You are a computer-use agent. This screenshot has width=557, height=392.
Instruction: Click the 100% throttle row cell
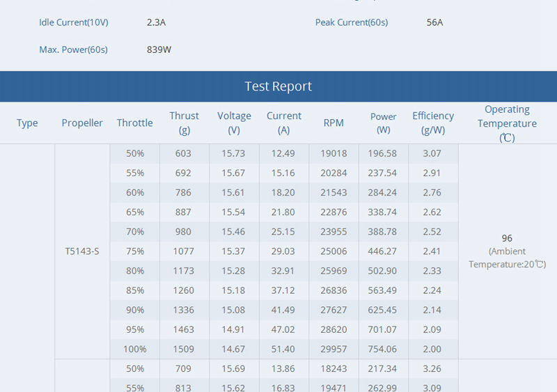pos(135,349)
